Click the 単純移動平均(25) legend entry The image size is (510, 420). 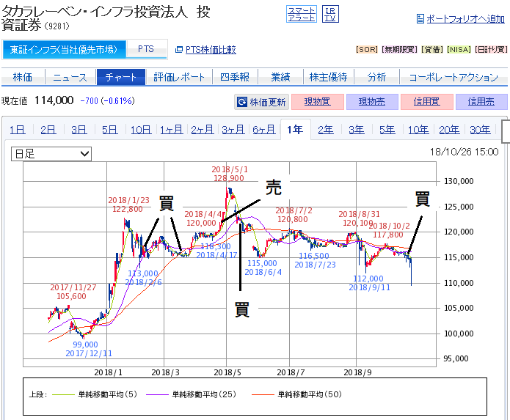point(191,394)
